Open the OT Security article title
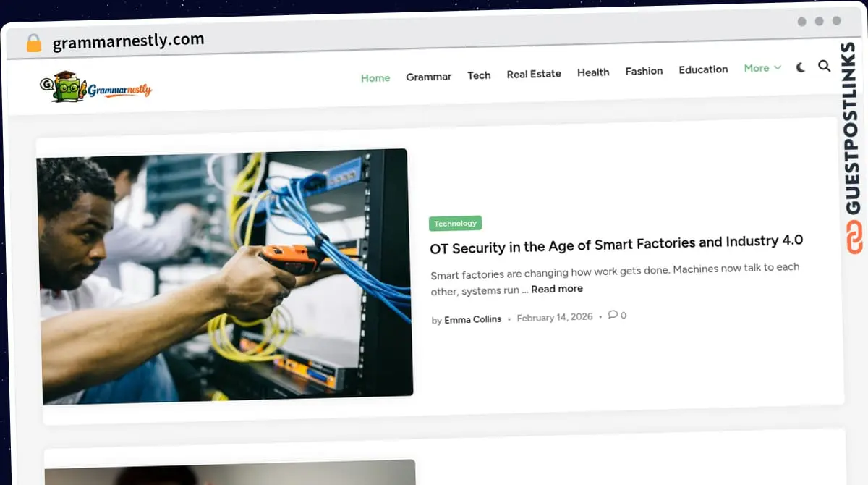 click(616, 244)
